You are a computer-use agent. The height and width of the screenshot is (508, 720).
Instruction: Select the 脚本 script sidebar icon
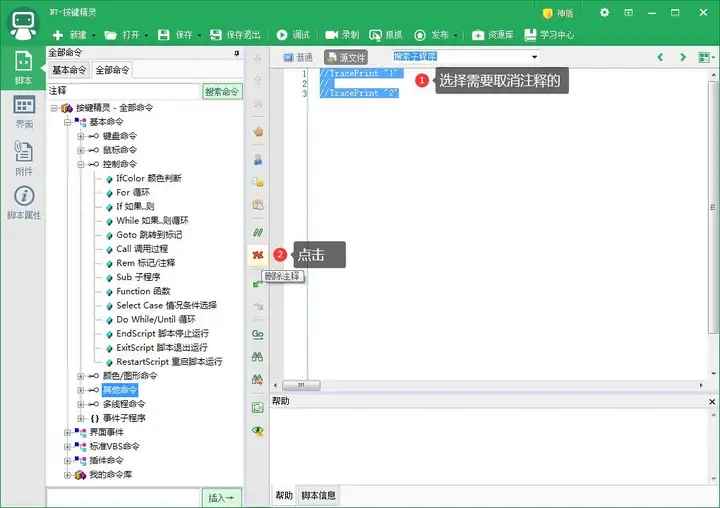[x=23, y=68]
